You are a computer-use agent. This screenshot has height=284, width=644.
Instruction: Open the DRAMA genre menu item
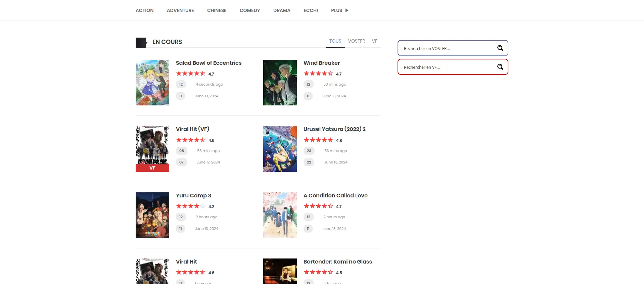point(282,10)
